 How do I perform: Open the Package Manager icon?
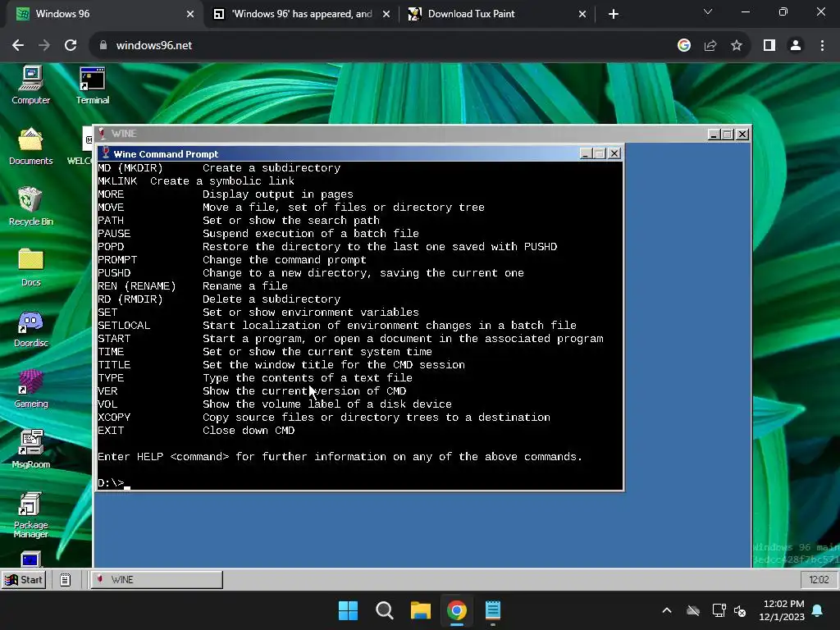point(30,515)
